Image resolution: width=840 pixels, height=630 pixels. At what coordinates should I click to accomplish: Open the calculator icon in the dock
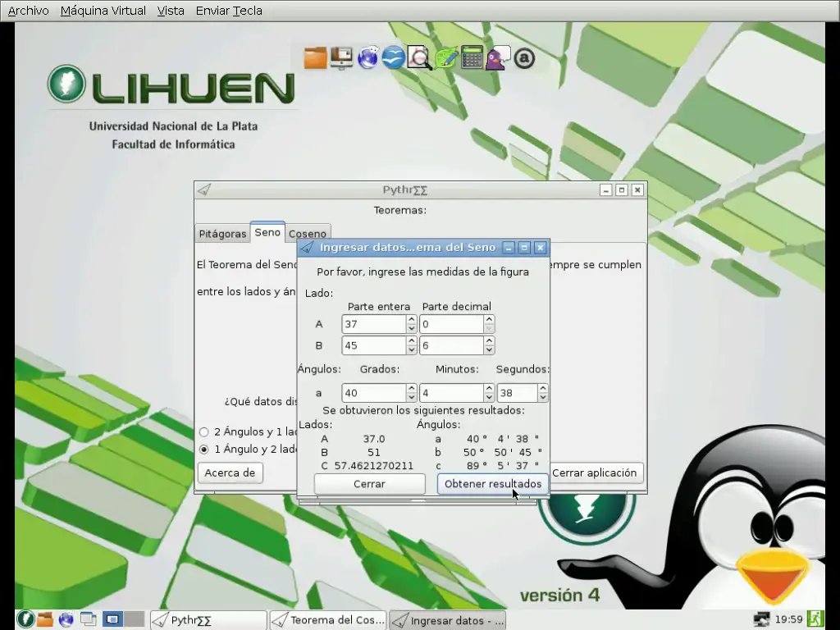[x=472, y=58]
